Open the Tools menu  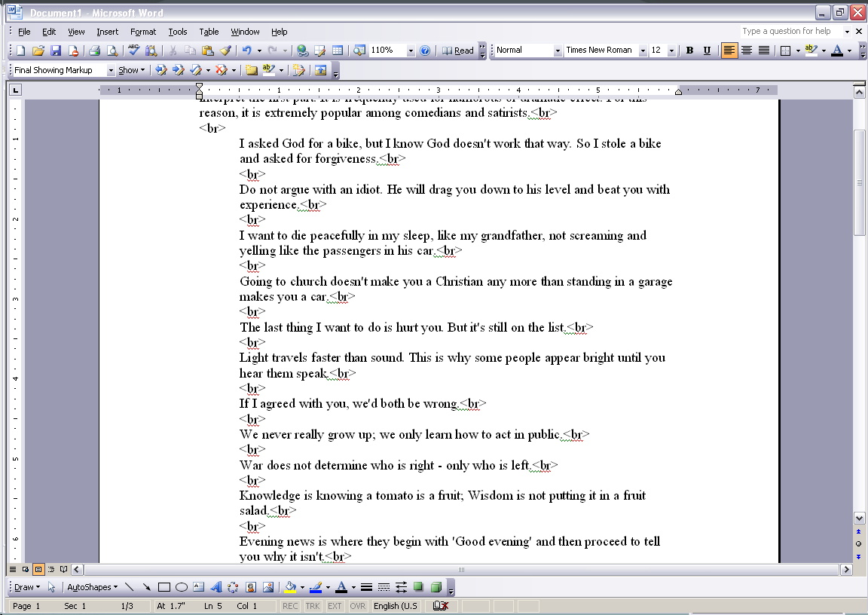178,32
